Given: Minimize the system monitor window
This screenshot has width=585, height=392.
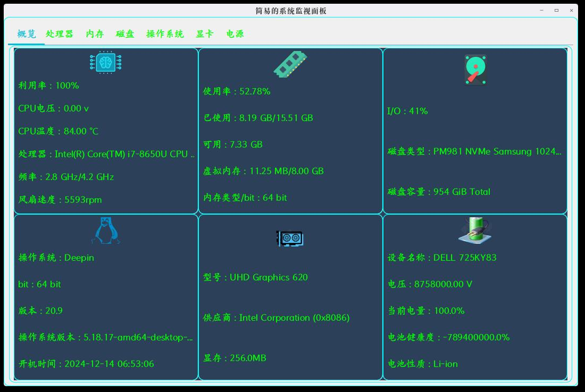Looking at the screenshot, I should point(541,11).
